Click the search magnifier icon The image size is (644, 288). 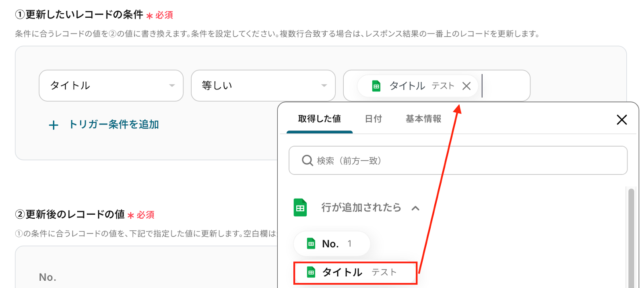(307, 161)
